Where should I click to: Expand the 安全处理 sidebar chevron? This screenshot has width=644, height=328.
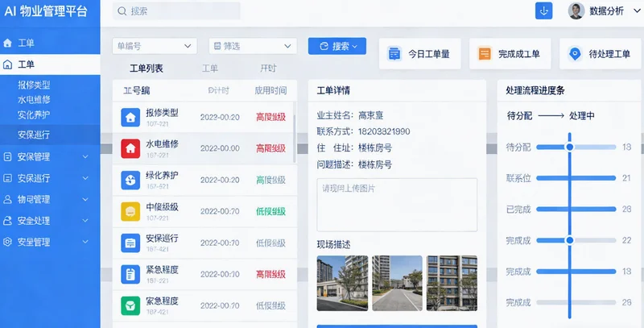click(85, 221)
